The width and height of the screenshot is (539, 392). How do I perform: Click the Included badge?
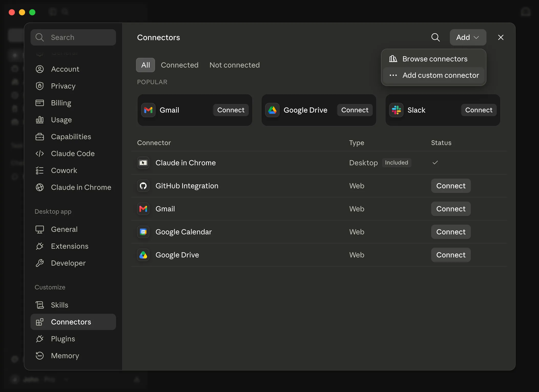(397, 162)
